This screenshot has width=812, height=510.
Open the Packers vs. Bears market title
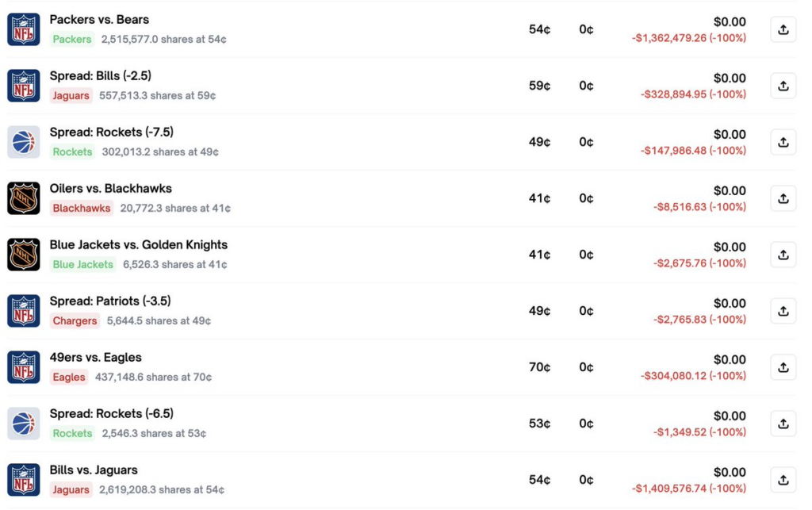pos(100,19)
